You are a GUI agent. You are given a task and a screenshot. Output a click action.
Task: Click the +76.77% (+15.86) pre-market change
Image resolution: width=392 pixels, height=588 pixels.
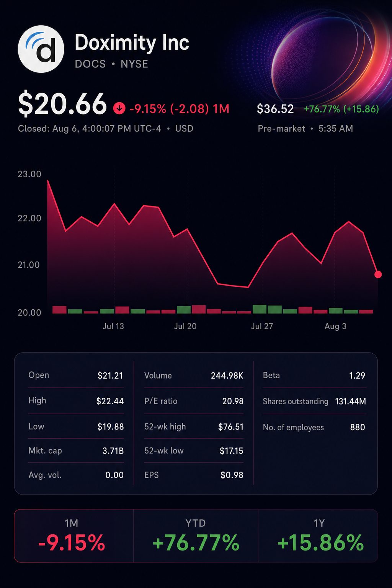tap(341, 109)
